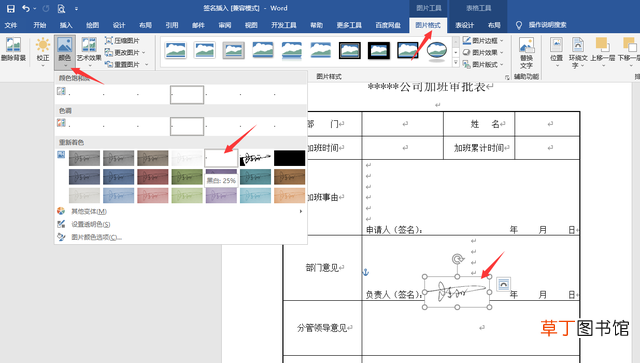This screenshot has width=640, height=363.
Task: Expand the Picture Effects (图片效果) dropdown arrow
Action: [502, 53]
